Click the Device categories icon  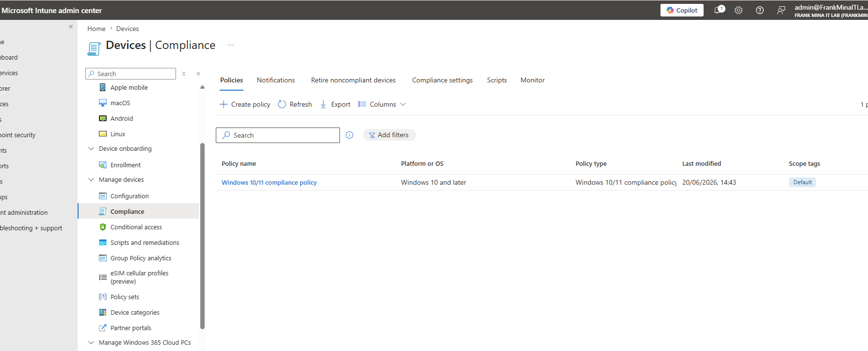coord(103,312)
